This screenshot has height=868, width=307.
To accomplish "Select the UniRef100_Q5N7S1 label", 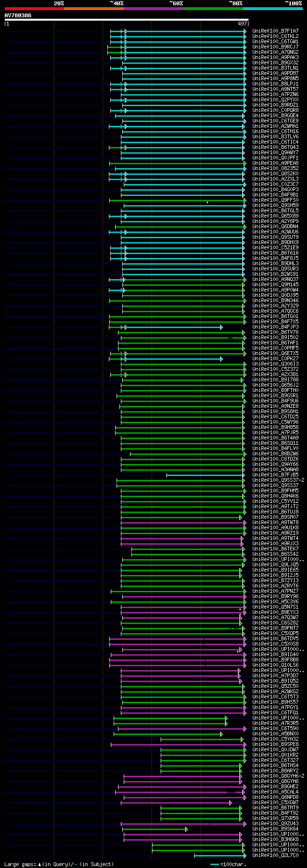I will coord(275,607).
